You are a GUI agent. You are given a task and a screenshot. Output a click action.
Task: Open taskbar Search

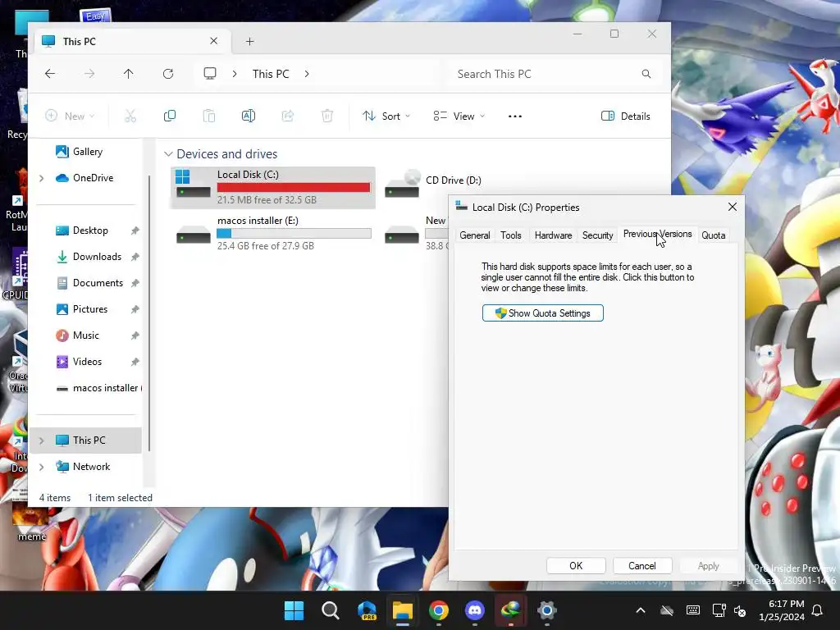[331, 610]
